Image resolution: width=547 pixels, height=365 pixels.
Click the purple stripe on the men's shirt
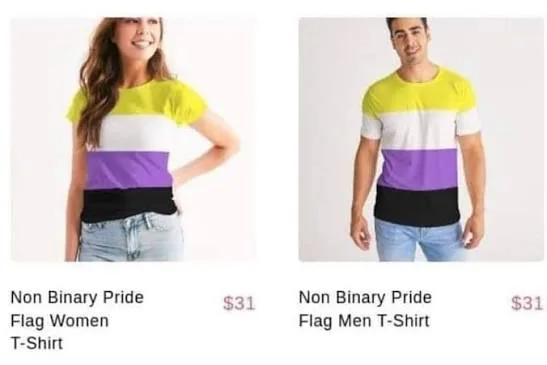tap(417, 168)
